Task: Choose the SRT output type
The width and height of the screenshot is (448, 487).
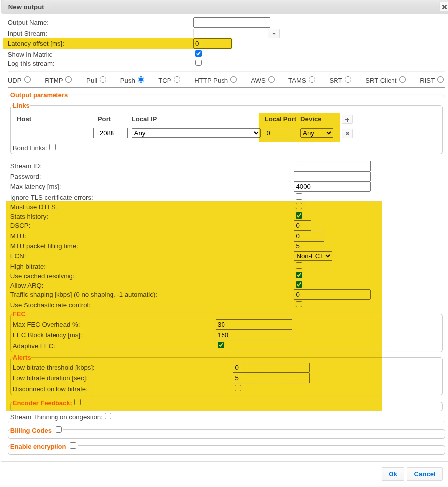Action: (x=348, y=80)
